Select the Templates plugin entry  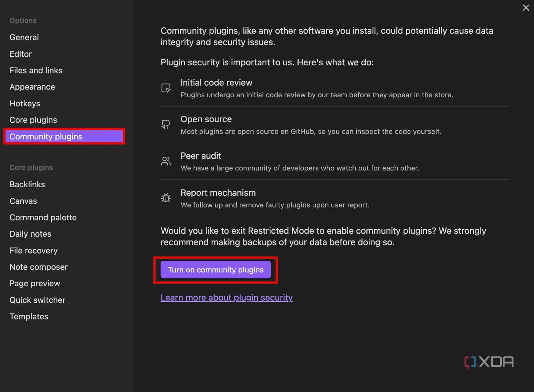(29, 316)
